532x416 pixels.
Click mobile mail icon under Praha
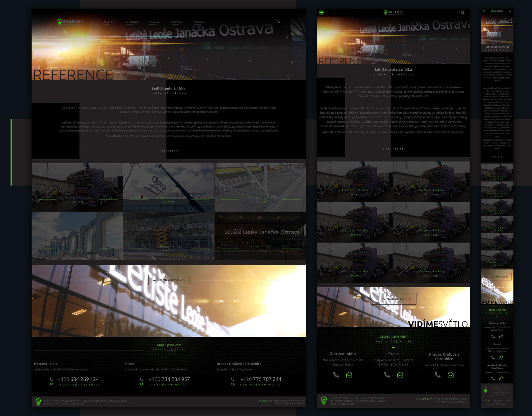(501, 357)
